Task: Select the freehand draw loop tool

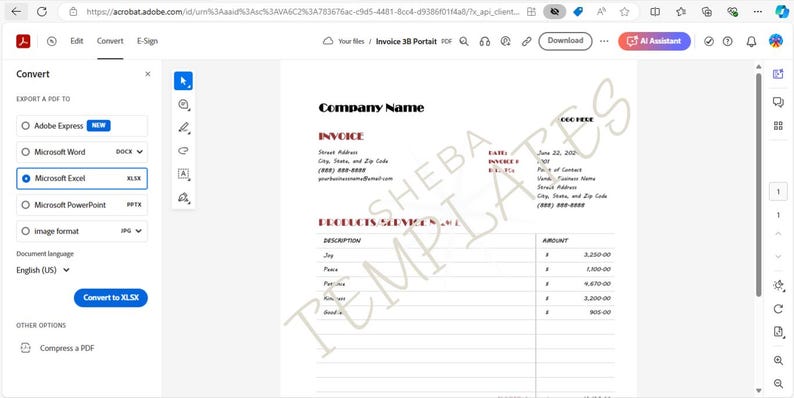Action: tap(183, 150)
